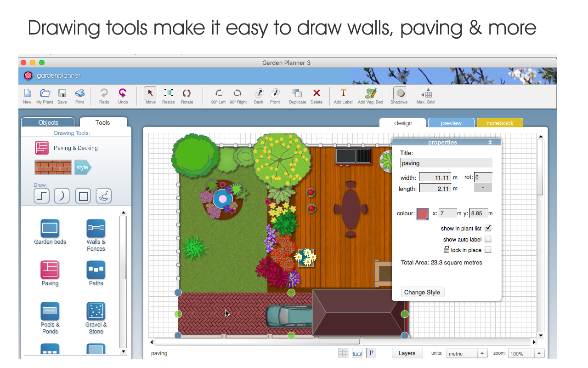Click the y position field showing 8.85

point(478,213)
